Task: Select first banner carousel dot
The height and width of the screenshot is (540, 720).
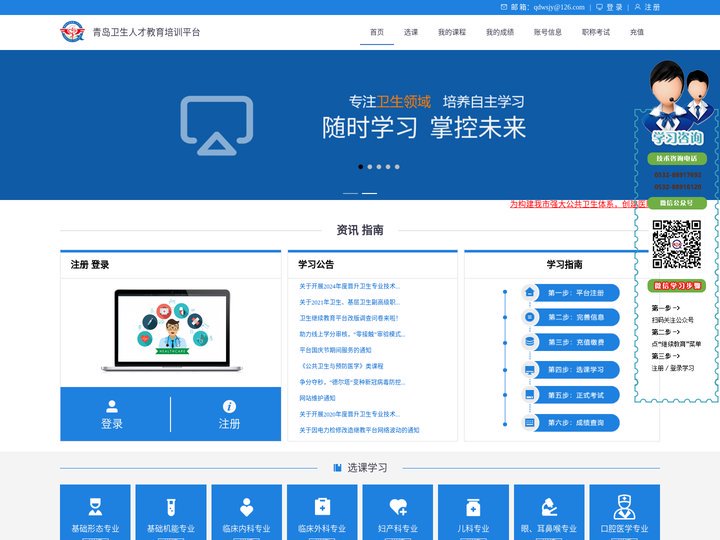Action: tap(360, 167)
